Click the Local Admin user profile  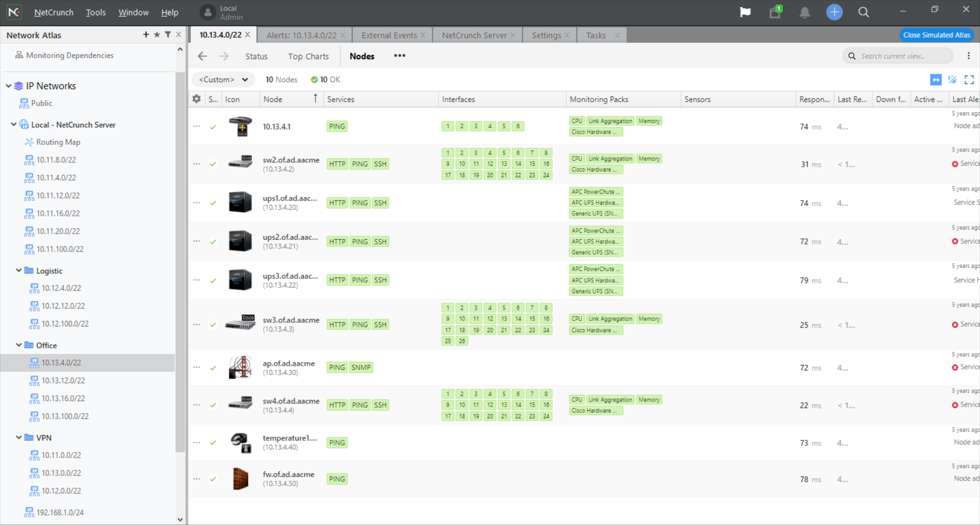click(222, 12)
